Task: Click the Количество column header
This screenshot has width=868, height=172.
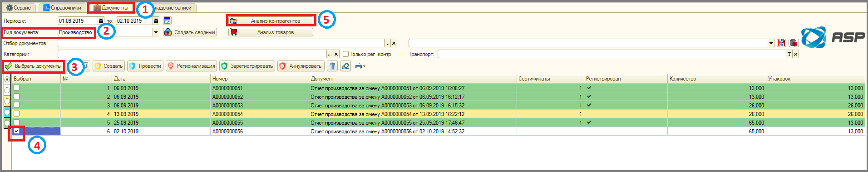Action: (x=717, y=79)
